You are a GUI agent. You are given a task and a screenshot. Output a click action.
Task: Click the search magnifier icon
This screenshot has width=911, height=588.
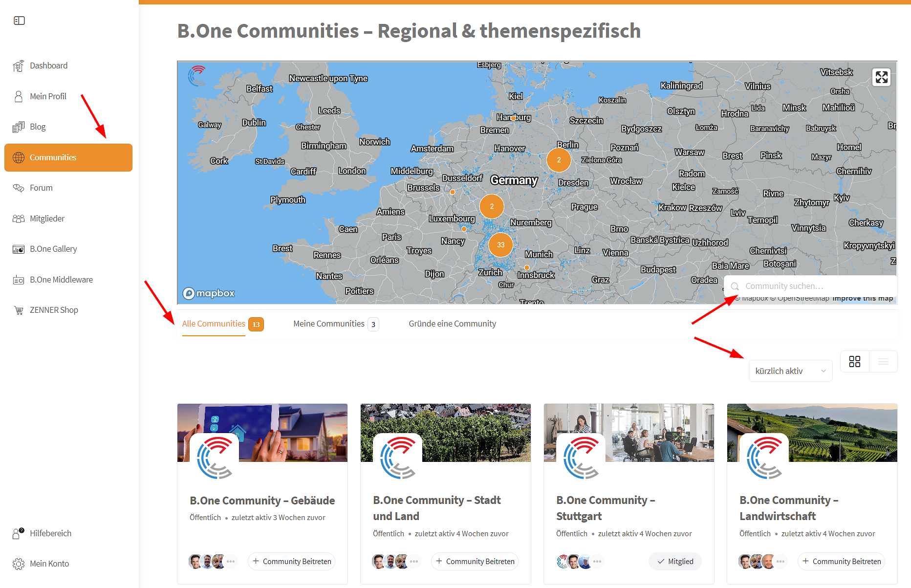pos(735,286)
